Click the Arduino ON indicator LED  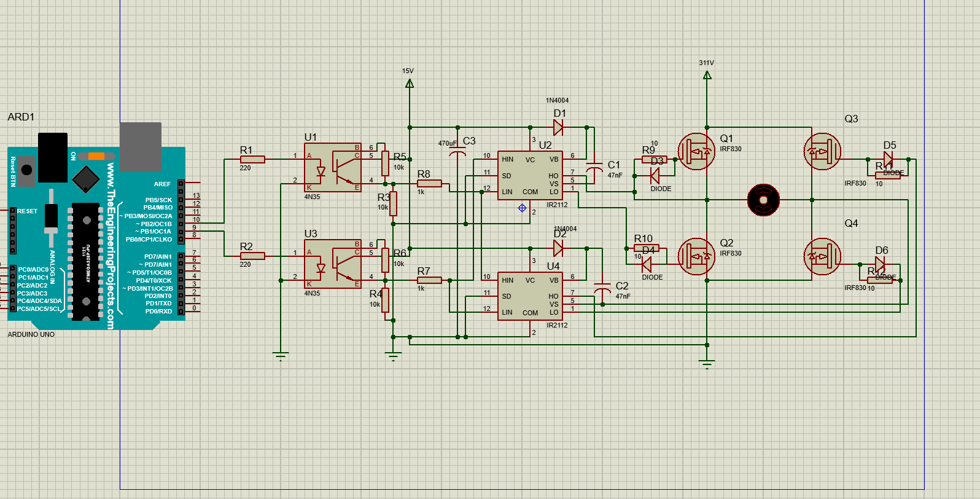click(x=96, y=156)
